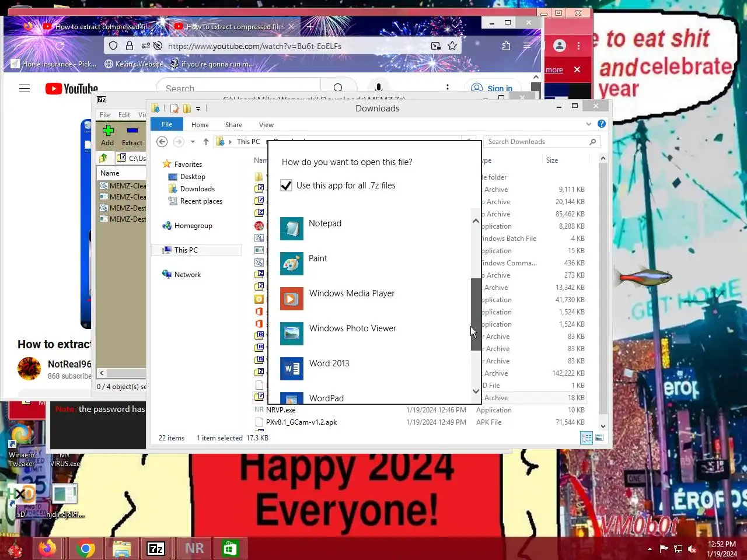747x560 pixels.
Task: Click Firefox tracking protection shield icon
Action: tap(113, 45)
